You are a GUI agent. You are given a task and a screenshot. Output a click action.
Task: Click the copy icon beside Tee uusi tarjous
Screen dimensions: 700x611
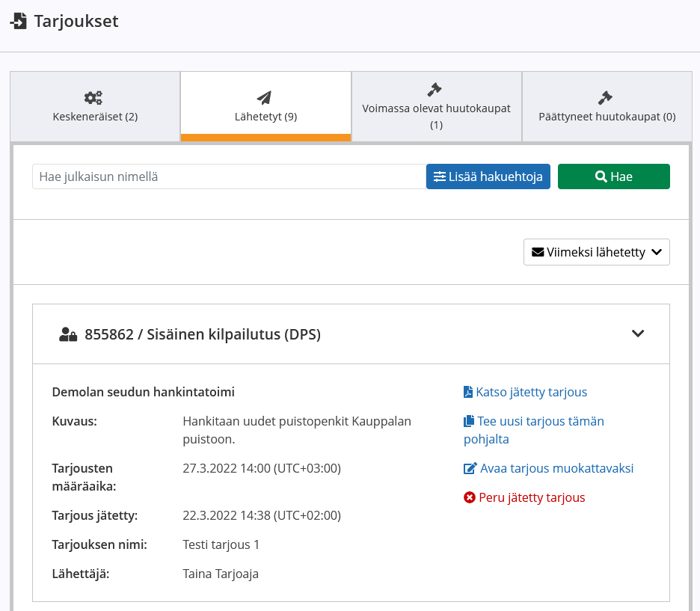(x=469, y=421)
